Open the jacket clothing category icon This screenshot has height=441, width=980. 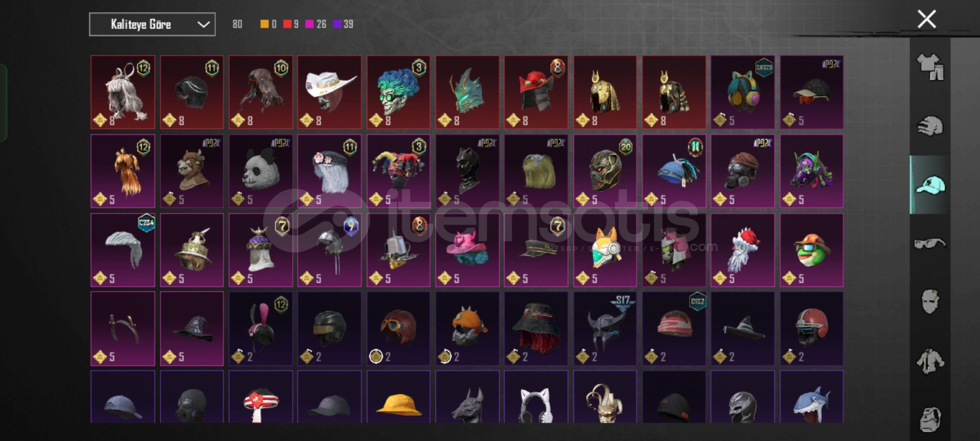(x=930, y=361)
